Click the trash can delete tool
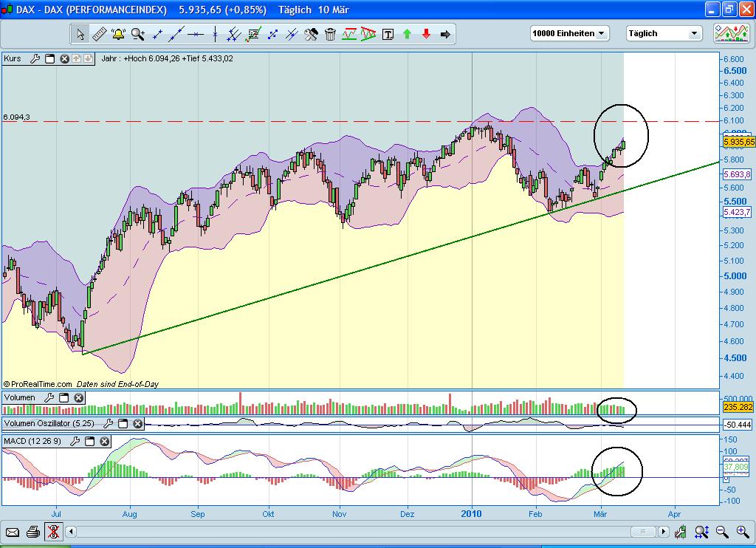 [330, 34]
